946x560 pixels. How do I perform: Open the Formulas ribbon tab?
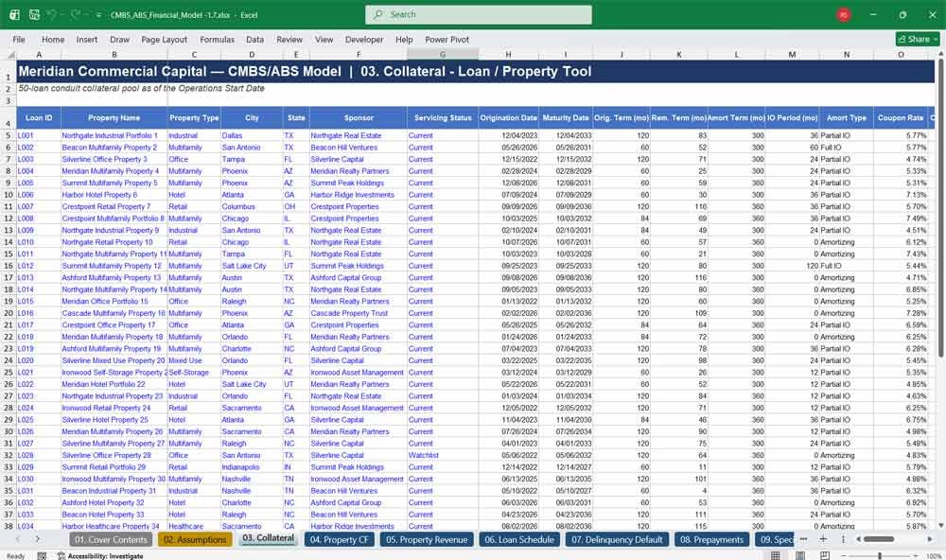coord(218,39)
